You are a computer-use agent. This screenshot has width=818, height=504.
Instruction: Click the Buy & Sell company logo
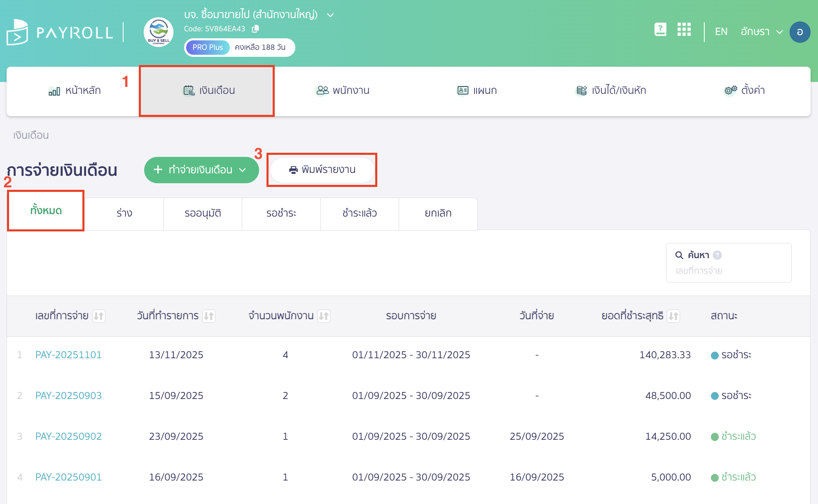[159, 32]
